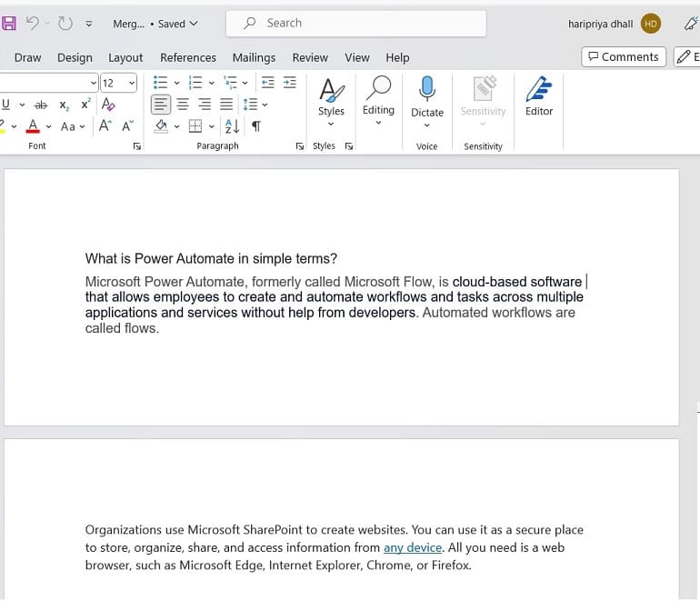
Task: Open the Font dialog launcher
Action: tap(137, 146)
